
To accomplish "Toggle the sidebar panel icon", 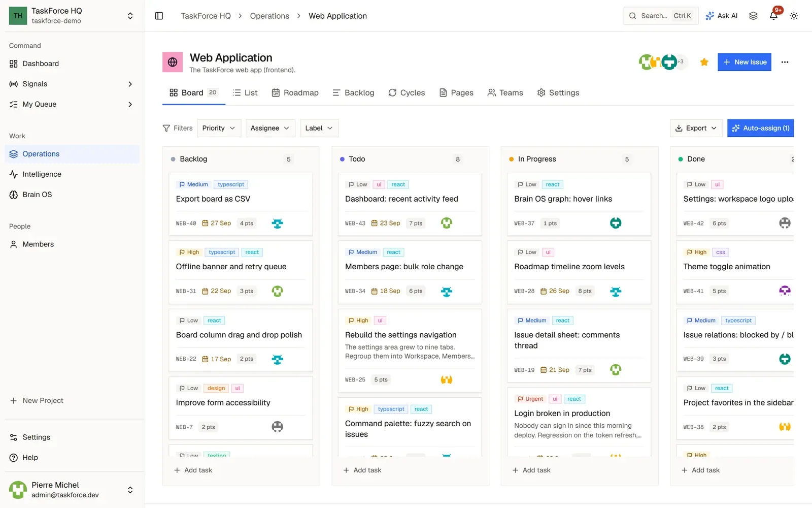I will tap(159, 16).
